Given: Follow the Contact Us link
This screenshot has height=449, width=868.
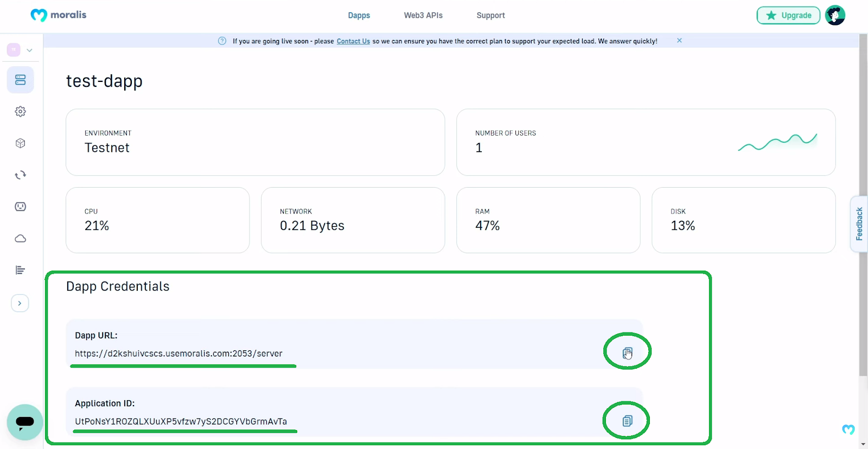Looking at the screenshot, I should click(x=353, y=41).
